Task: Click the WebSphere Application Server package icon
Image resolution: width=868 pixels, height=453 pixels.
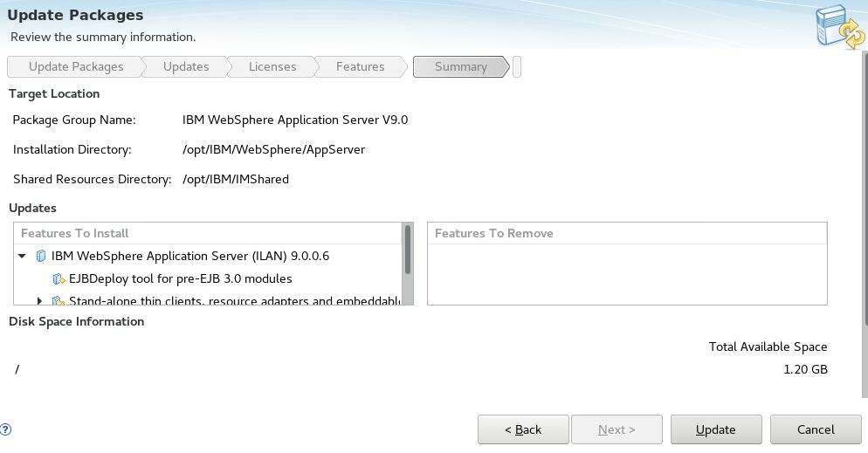Action: point(40,256)
